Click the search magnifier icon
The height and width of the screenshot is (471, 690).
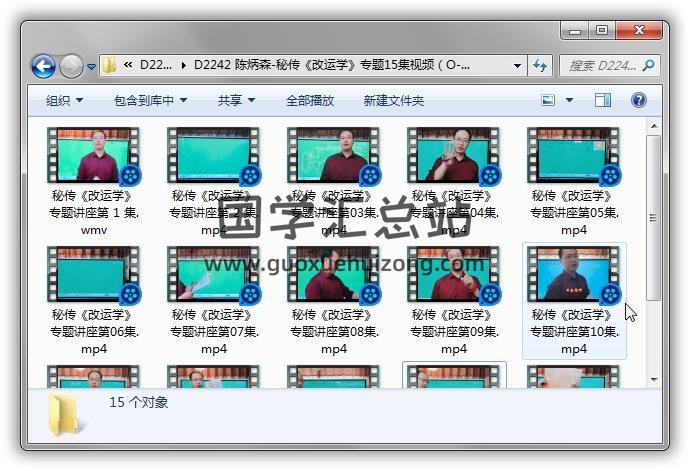click(648, 66)
